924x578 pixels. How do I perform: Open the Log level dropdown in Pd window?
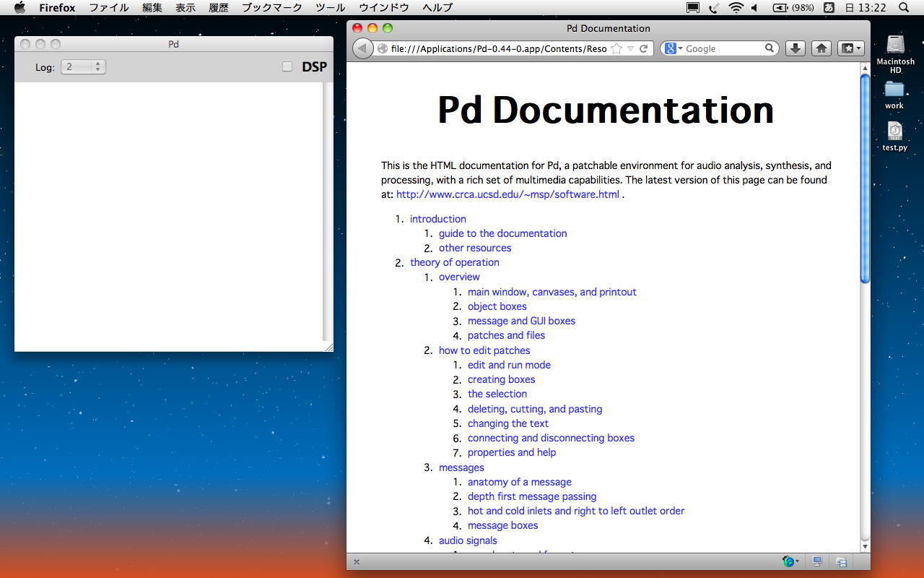tap(83, 67)
